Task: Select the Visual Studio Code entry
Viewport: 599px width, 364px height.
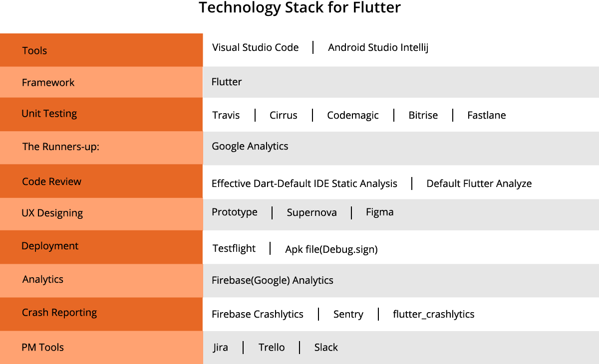Action: [x=255, y=47]
